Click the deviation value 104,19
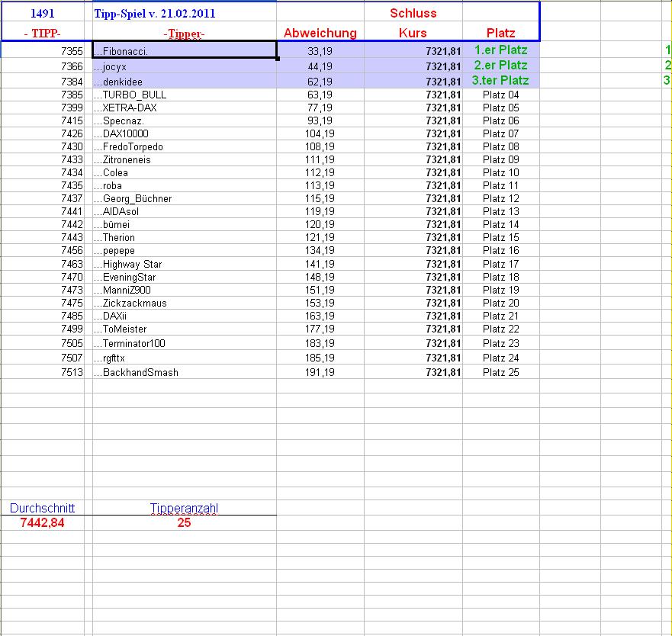The image size is (672, 636). click(x=320, y=133)
